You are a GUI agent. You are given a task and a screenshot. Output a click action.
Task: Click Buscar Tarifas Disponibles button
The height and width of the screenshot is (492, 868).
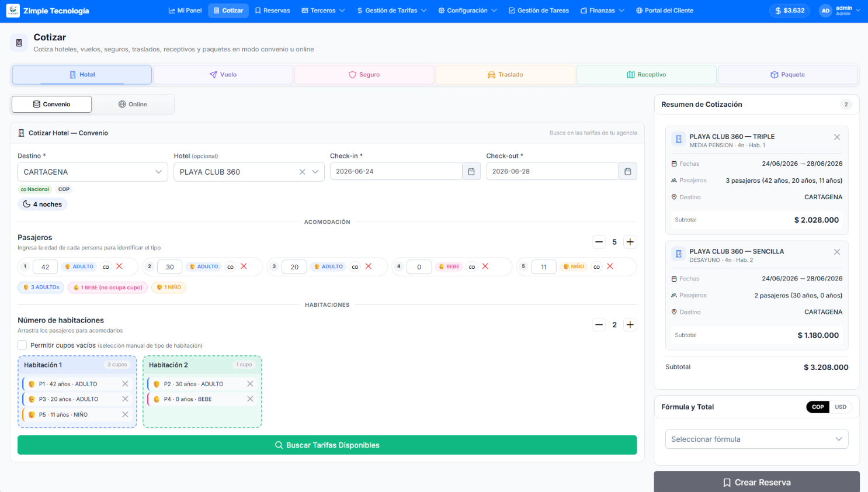click(x=327, y=445)
